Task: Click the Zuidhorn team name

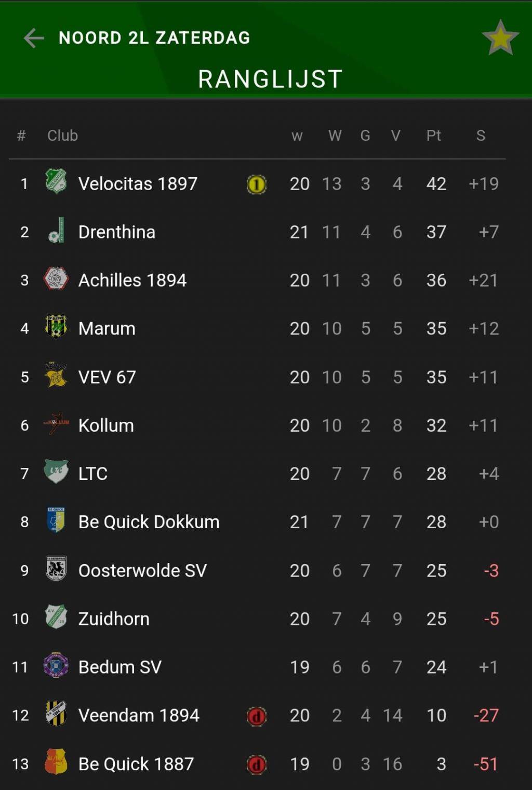Action: tap(114, 619)
